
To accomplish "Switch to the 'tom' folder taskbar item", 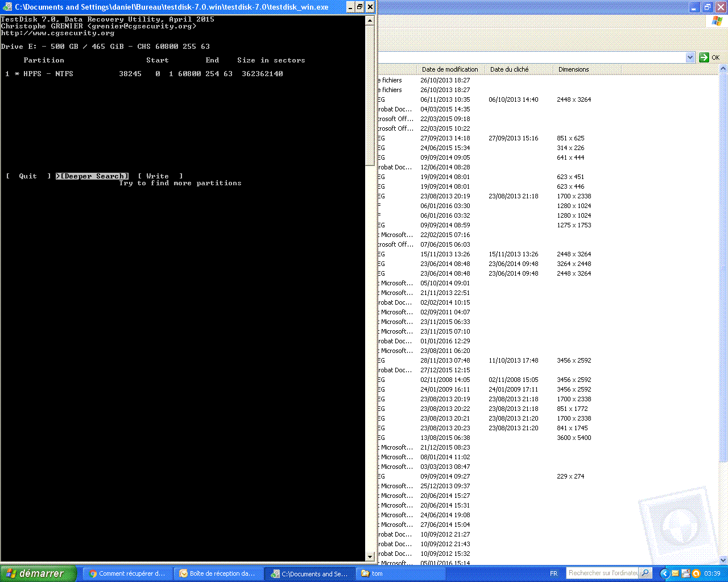I will pos(400,573).
